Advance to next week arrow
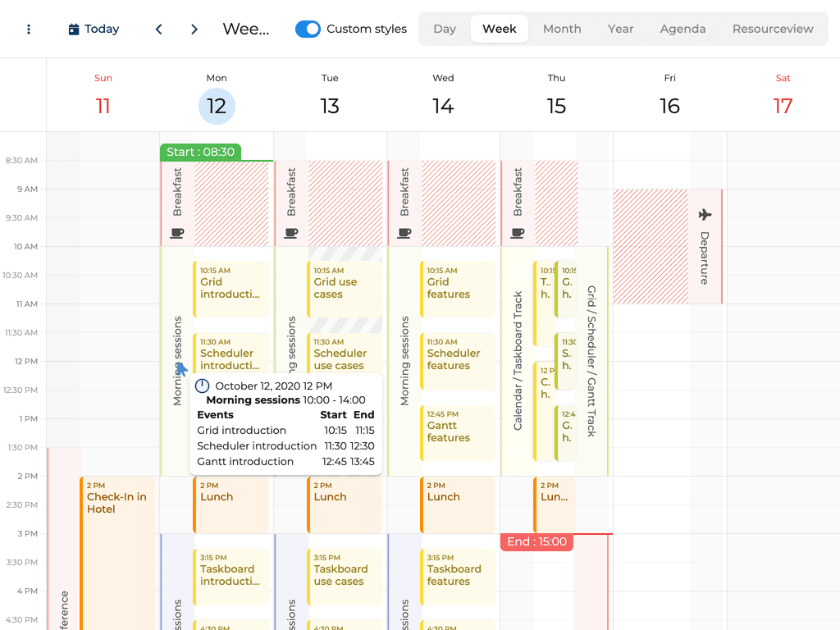The width and height of the screenshot is (840, 630). pyautogui.click(x=194, y=30)
